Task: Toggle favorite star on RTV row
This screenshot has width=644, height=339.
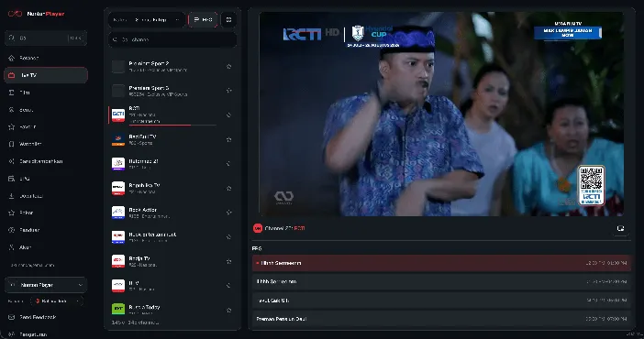Action: coord(228,285)
